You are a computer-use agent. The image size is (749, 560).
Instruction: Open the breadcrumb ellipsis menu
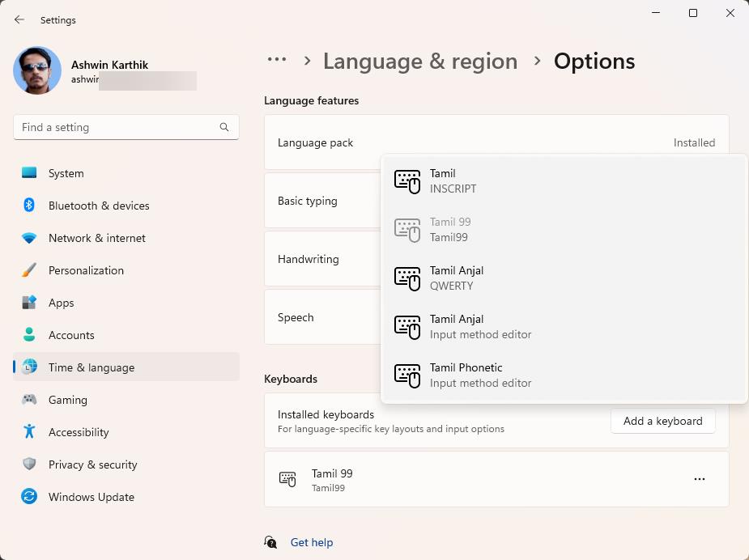[277, 60]
